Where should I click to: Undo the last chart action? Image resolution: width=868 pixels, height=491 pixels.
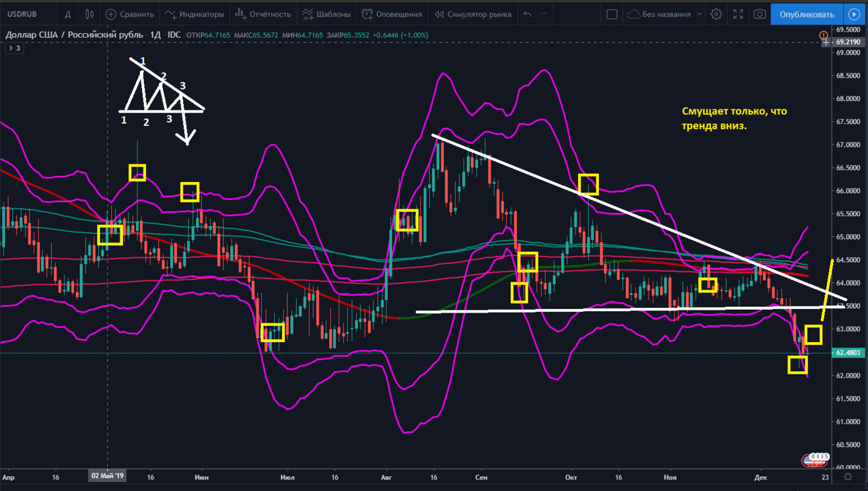(x=528, y=14)
